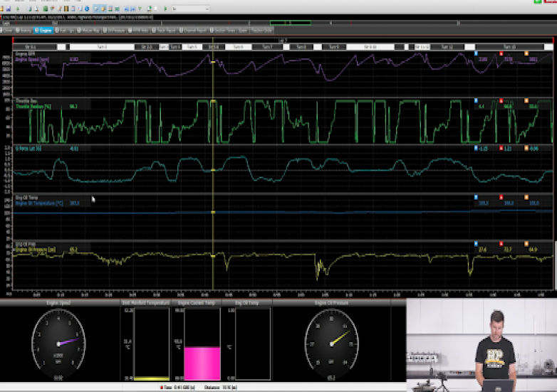Click the yellow book-shaped toolbar icon
The height and width of the screenshot is (392, 557).
pos(66,9)
